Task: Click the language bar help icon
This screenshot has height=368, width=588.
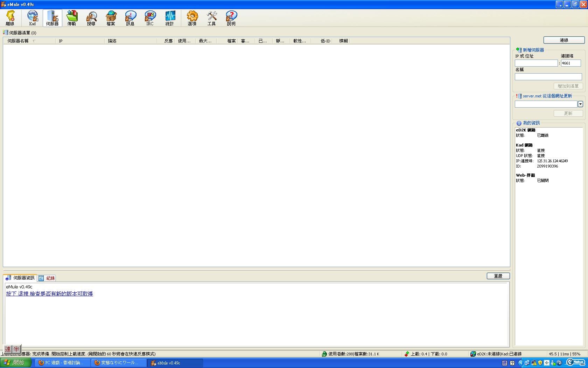Action: [x=512, y=363]
